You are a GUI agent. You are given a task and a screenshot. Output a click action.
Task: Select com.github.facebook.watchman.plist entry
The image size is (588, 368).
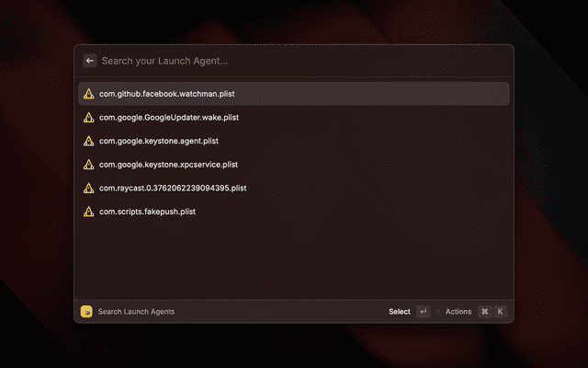click(x=169, y=94)
